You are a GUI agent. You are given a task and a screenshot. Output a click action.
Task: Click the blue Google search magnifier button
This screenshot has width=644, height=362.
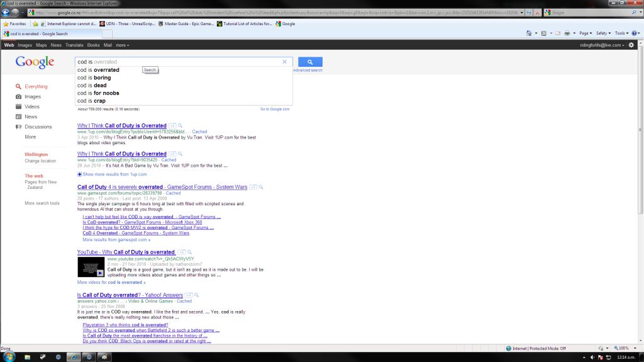click(310, 62)
